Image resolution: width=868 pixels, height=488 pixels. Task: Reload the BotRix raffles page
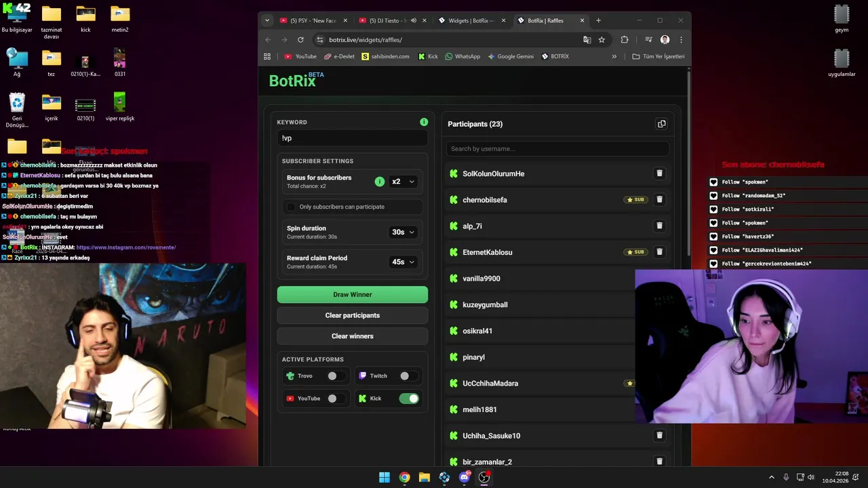click(x=300, y=40)
